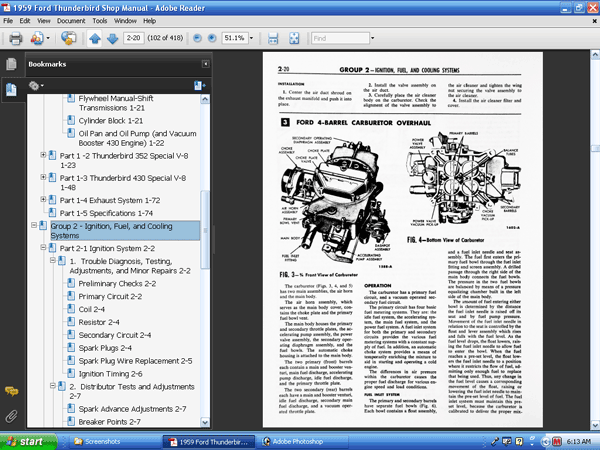Go to previous page with up arrow
Viewport: 600px width, 450px height.
point(95,38)
